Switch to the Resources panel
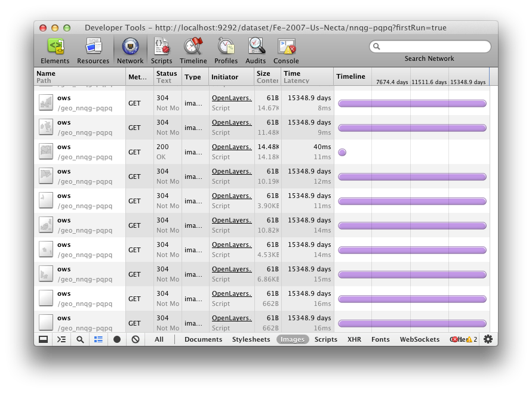This screenshot has height=393, width=532. click(x=93, y=50)
